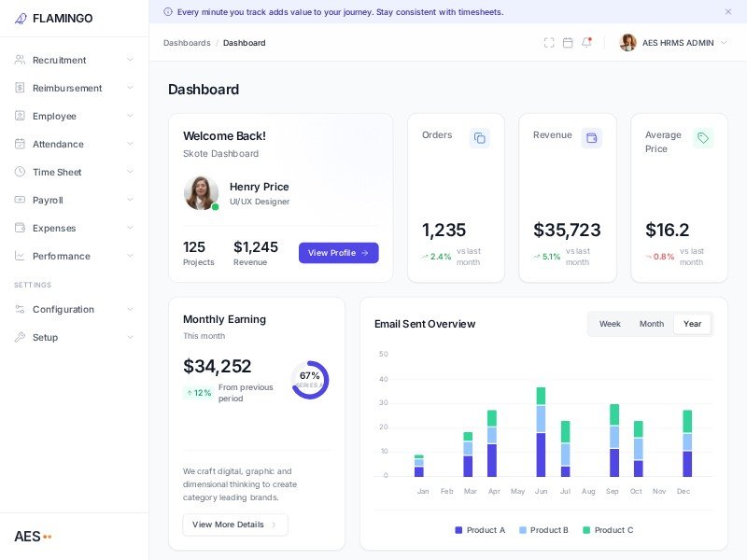Click the 67% series progress ring
This screenshot has width=747, height=560.
(309, 378)
